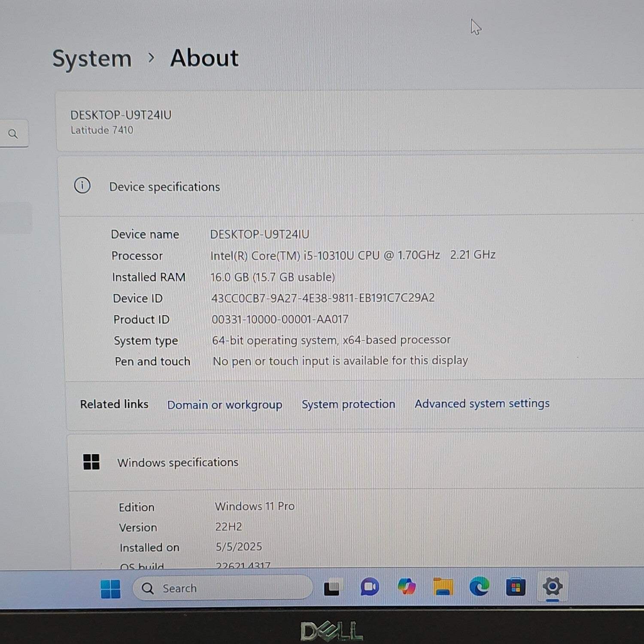The image size is (644, 644).
Task: Launch Microsoft Edge from the taskbar
Action: 479,586
